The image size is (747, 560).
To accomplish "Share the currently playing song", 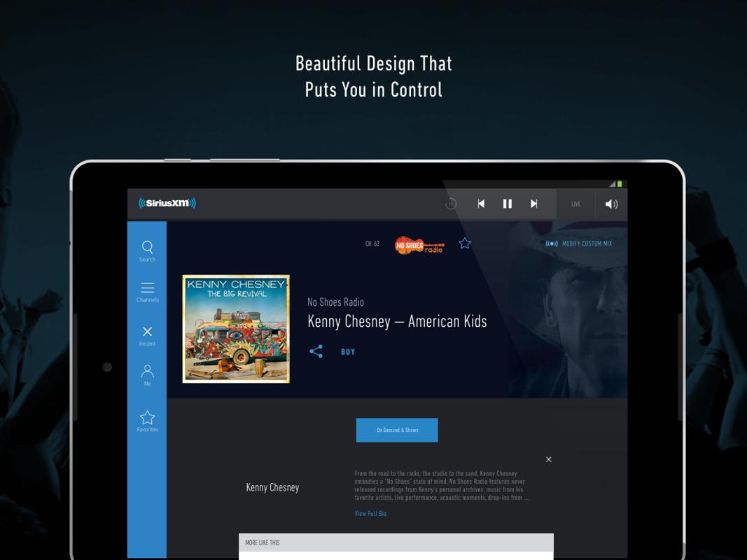I will click(x=316, y=351).
